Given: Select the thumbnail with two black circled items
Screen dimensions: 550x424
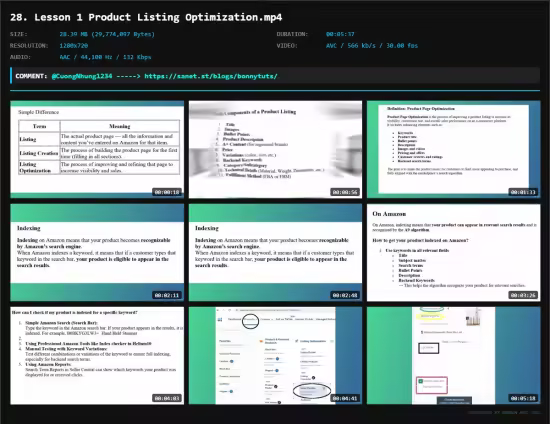Looking at the screenshot, I should (x=275, y=356).
